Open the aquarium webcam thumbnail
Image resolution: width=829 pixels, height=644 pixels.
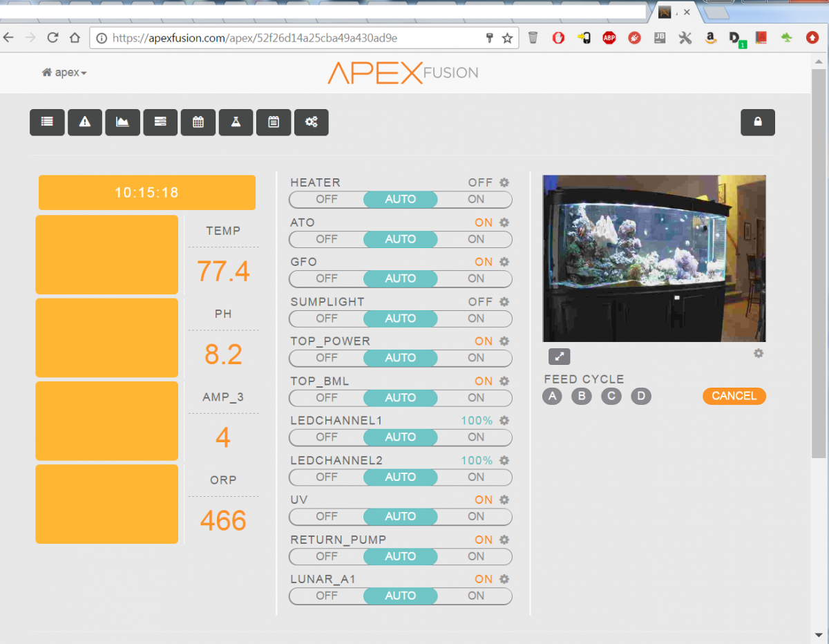coord(654,258)
